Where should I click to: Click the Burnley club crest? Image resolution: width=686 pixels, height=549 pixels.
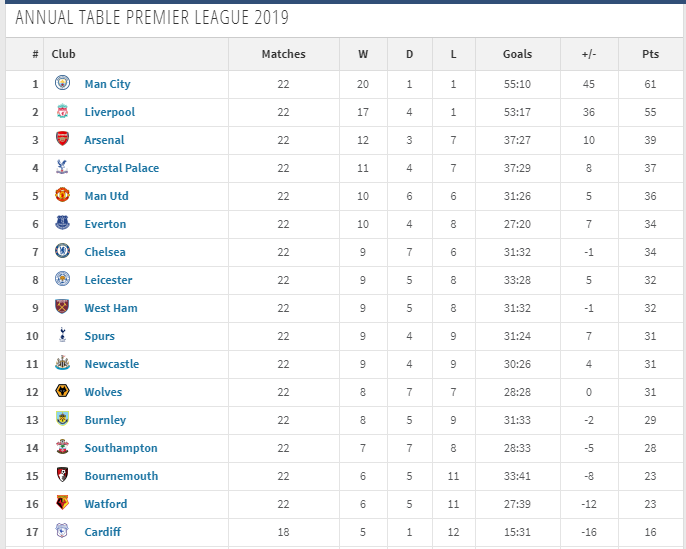click(x=63, y=419)
